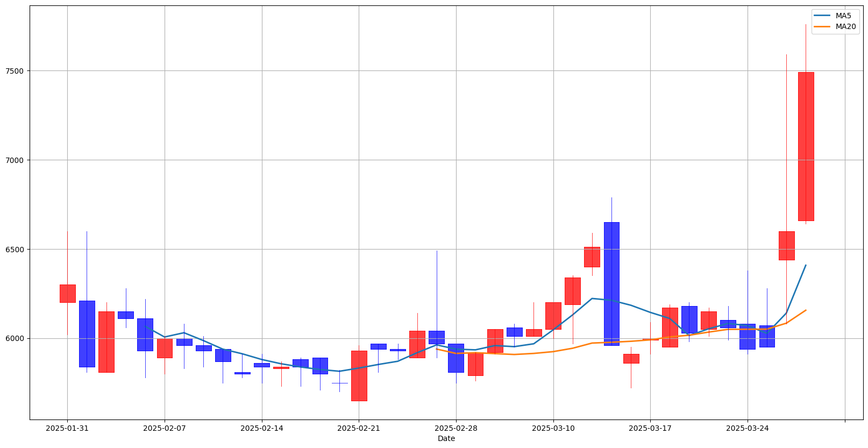Click the orange MA20 line sample in legend
This screenshot has height=448, width=868.
822,26
